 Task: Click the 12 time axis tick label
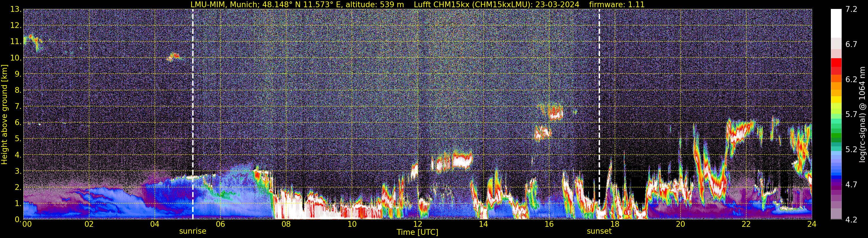click(x=417, y=224)
